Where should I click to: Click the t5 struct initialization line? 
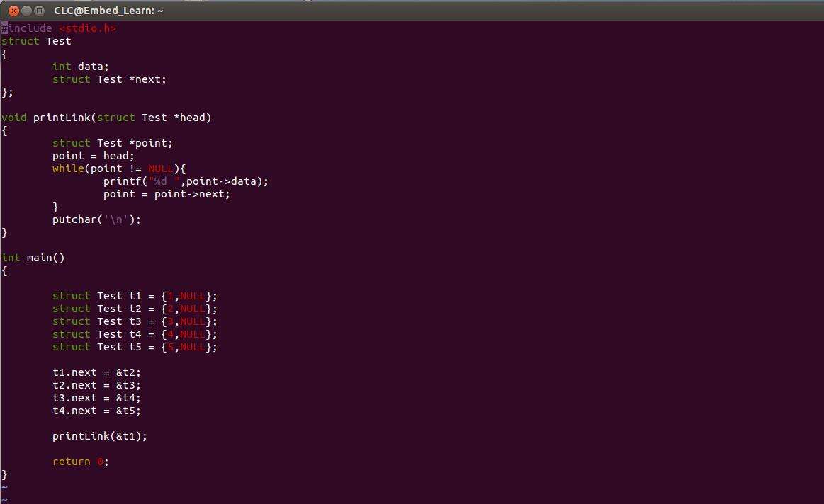click(x=135, y=347)
